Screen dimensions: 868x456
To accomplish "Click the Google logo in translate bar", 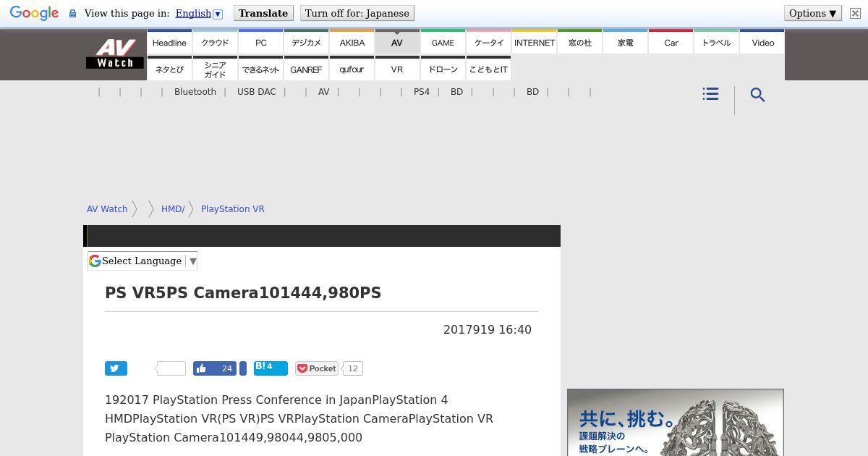I will pos(34,14).
